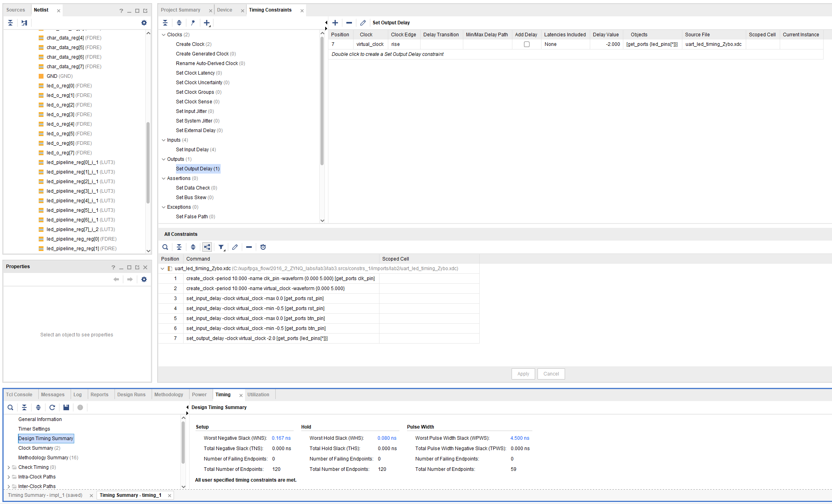Screen dimensions: 832x504
Task: Click the Cancel button
Action: [x=551, y=374]
